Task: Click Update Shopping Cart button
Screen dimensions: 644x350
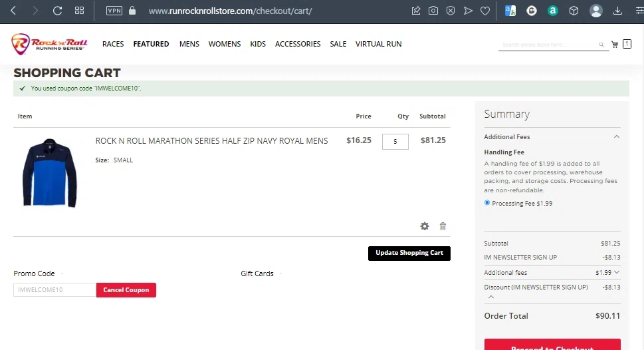Action: 409,254
